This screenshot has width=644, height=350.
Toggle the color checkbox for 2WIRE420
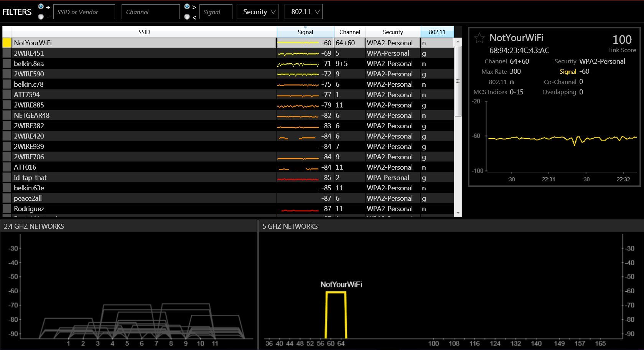7,136
